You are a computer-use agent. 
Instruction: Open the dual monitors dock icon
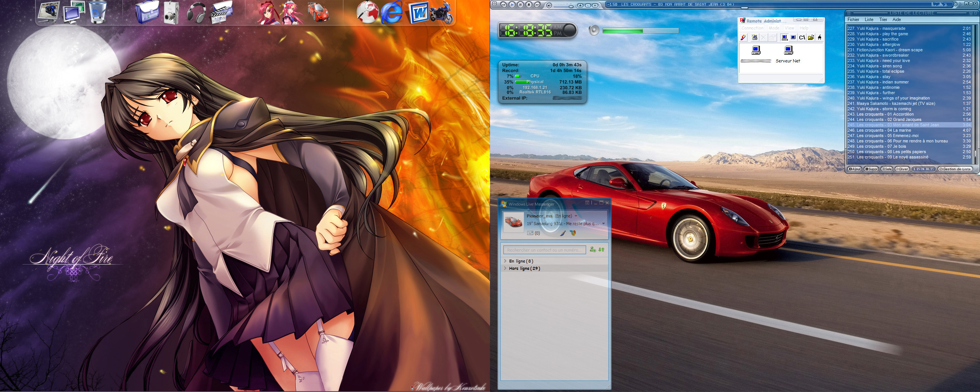click(73, 12)
